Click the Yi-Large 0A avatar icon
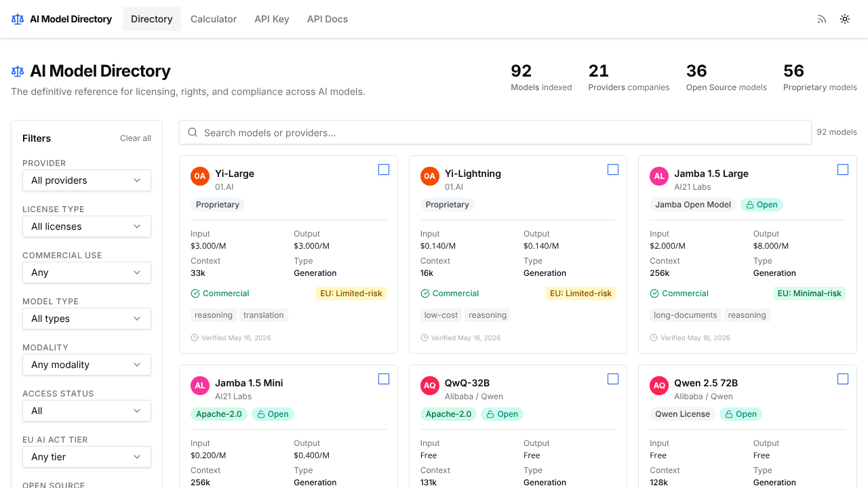 (x=200, y=176)
